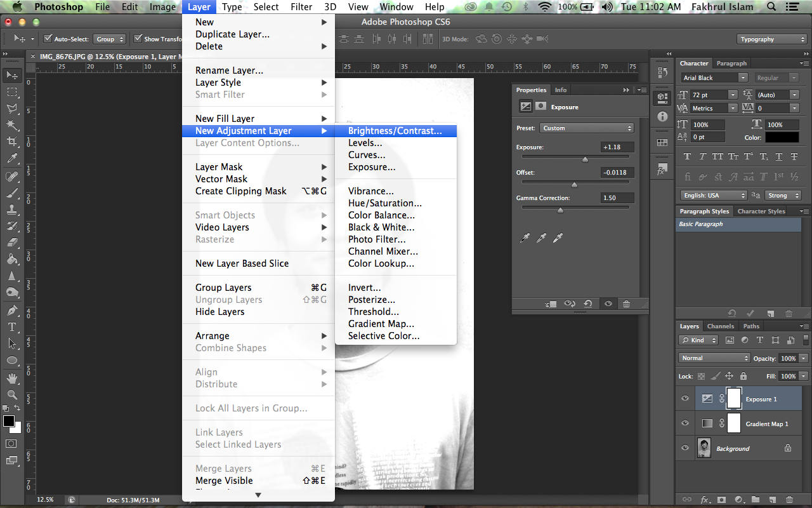The image size is (812, 508).
Task: Select the Crop tool
Action: point(12,142)
